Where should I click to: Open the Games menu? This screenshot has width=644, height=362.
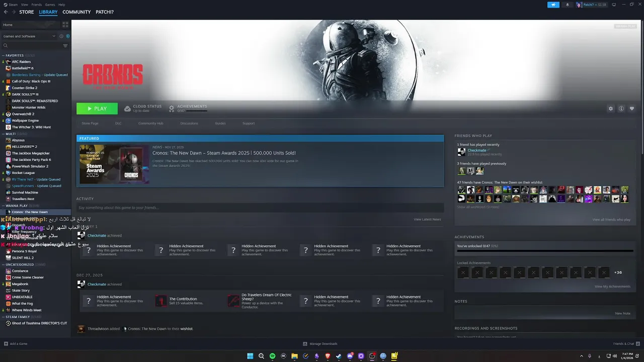tap(50, 5)
